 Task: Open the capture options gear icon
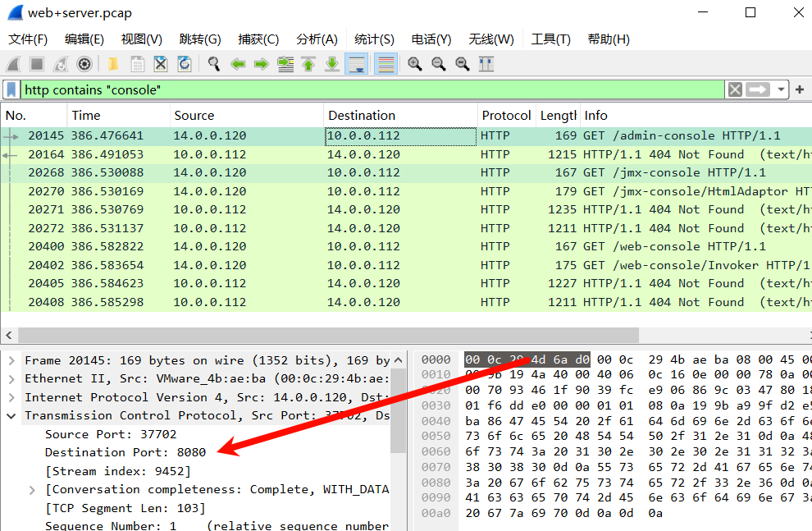tap(84, 64)
